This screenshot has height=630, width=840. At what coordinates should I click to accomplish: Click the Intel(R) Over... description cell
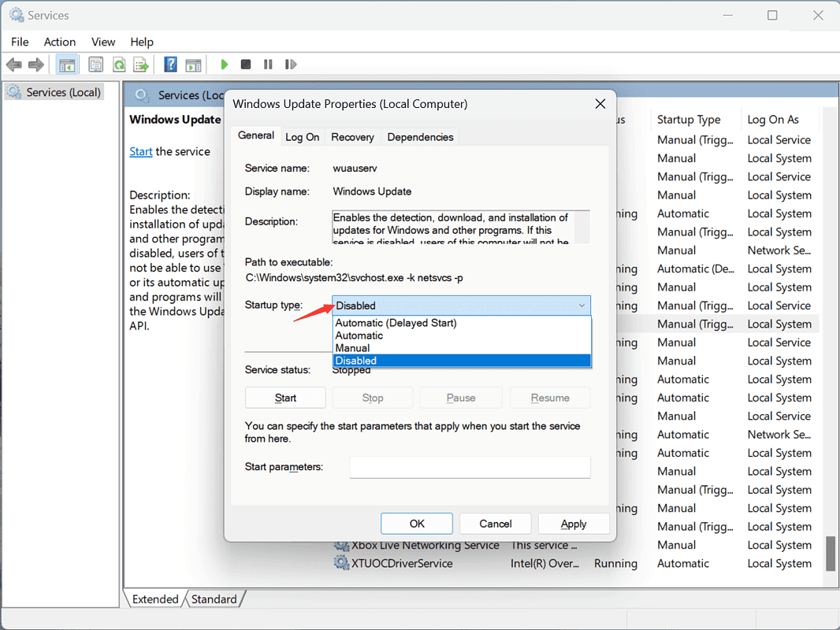(545, 563)
